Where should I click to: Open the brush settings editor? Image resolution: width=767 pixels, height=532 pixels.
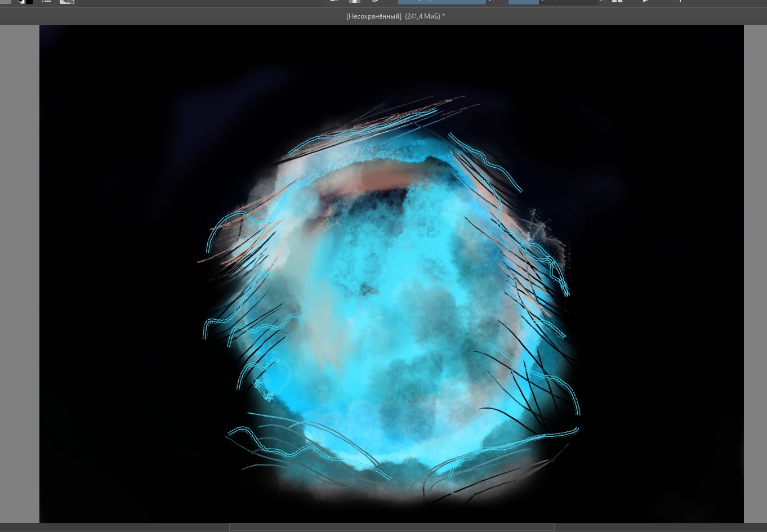click(x=47, y=2)
